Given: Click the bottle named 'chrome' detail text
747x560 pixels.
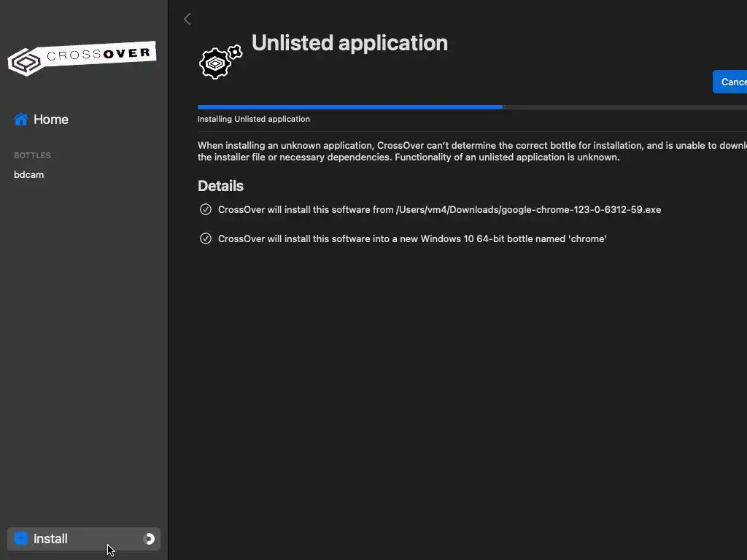Looking at the screenshot, I should point(412,238).
